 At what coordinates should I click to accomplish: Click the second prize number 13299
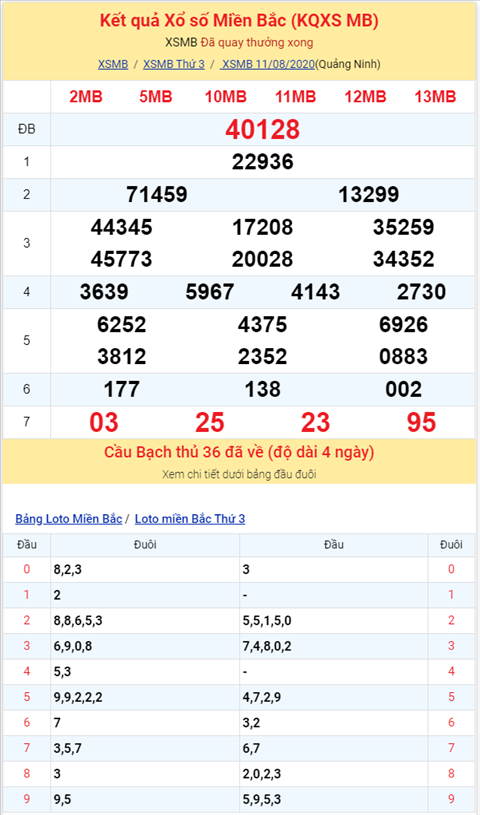click(x=369, y=194)
